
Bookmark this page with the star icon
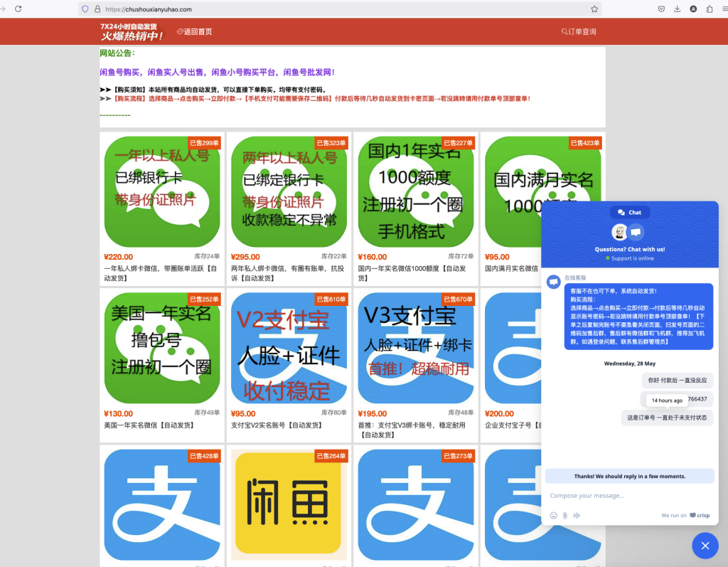(x=594, y=9)
